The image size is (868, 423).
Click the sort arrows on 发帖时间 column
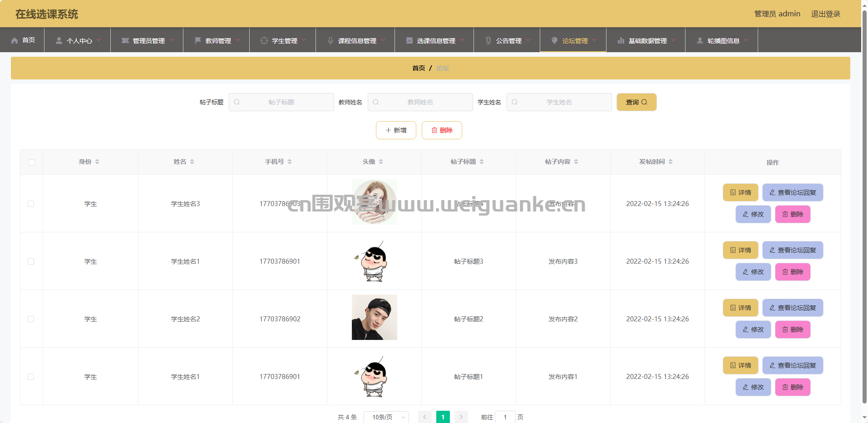(671, 162)
